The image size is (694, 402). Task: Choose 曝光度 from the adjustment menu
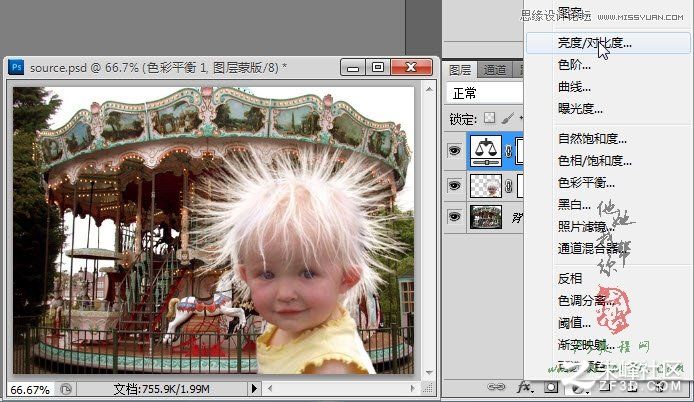(x=580, y=108)
